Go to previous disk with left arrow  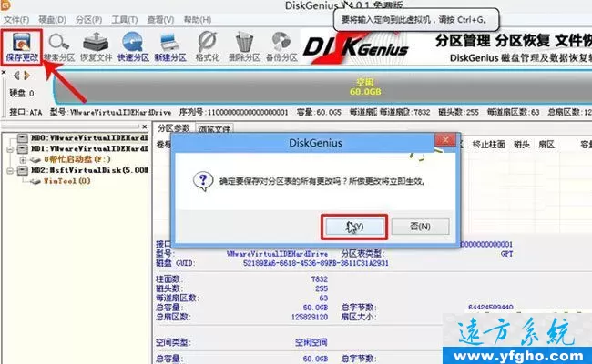point(16,76)
